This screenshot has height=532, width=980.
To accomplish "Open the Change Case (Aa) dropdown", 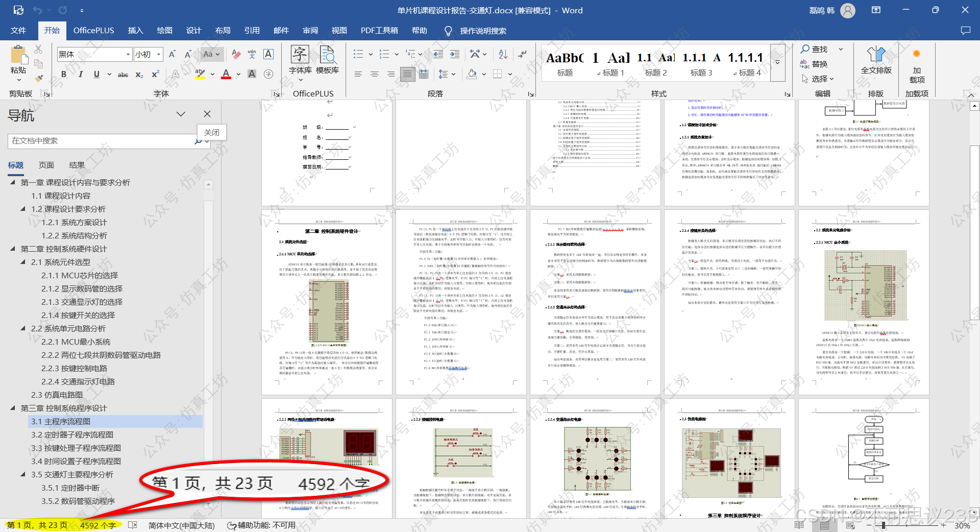I will click(211, 54).
